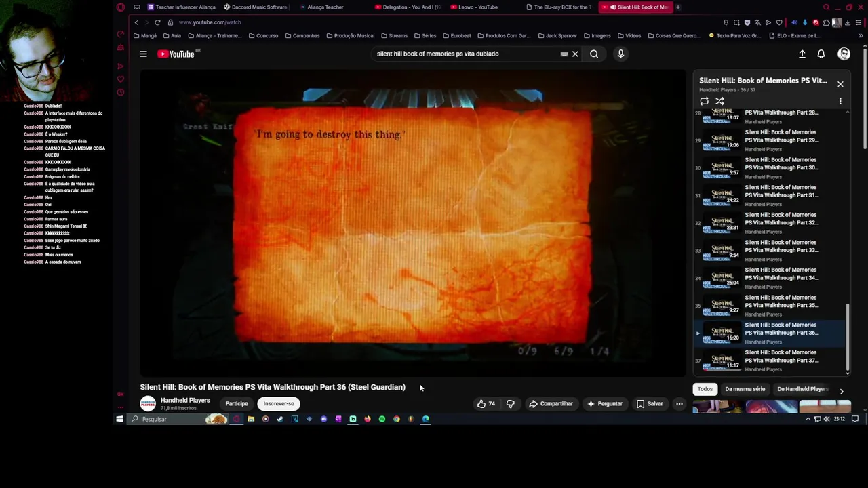Click the Participe join button
Screen dimensions: 868x488
[x=237, y=404]
